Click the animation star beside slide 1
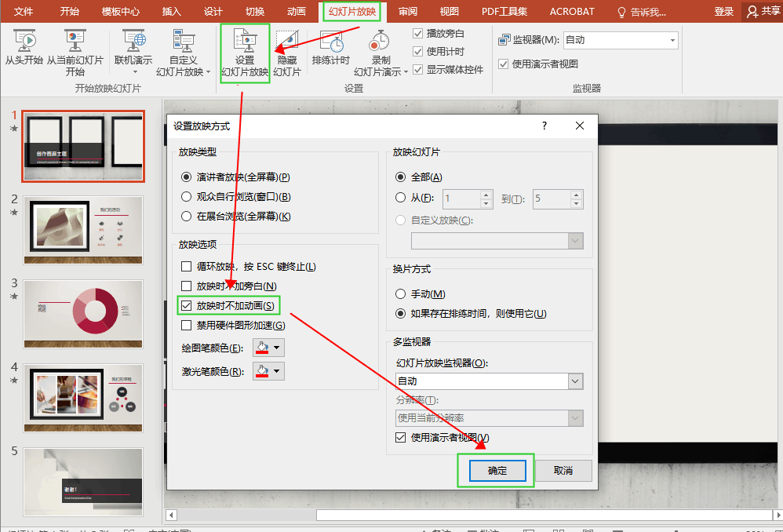The width and height of the screenshot is (783, 532). (x=14, y=129)
